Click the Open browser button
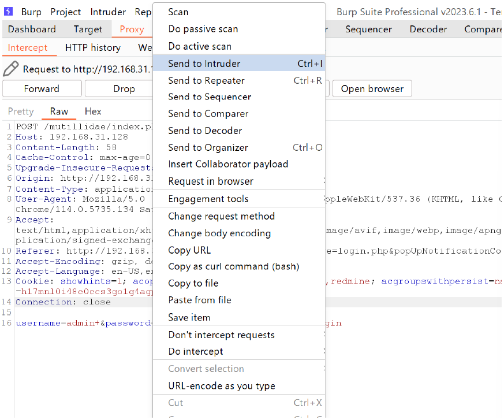This screenshot has width=504, height=420. click(372, 88)
